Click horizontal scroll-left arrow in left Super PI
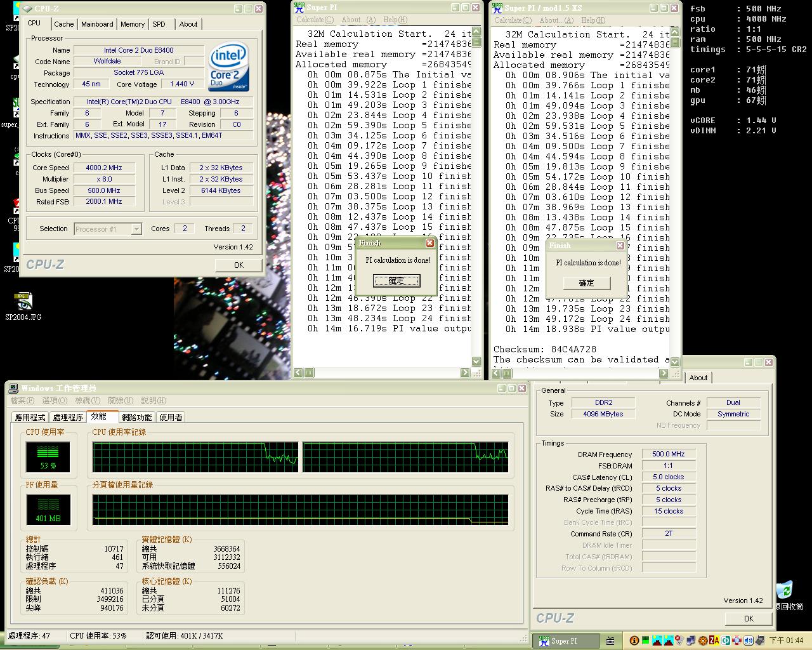The image size is (812, 650). [x=297, y=373]
